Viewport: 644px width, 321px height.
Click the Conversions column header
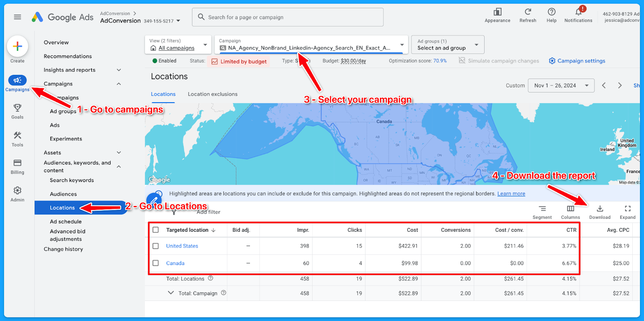click(456, 230)
